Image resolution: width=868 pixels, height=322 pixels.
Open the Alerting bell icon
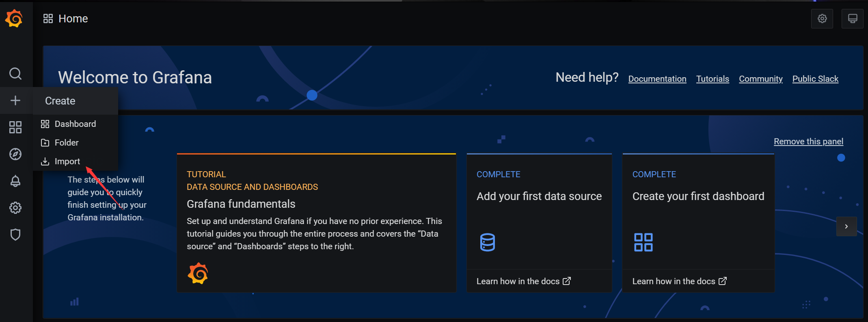(15, 181)
